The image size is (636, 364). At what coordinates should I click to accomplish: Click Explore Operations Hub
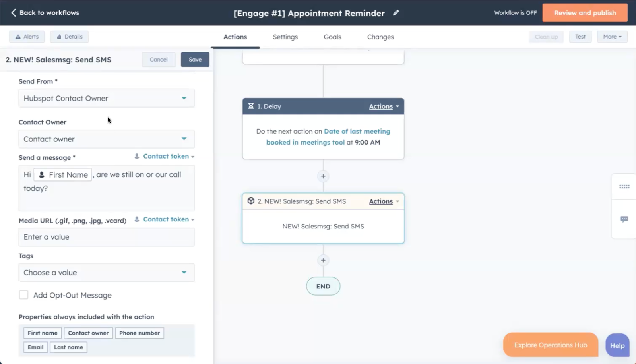[551, 345]
